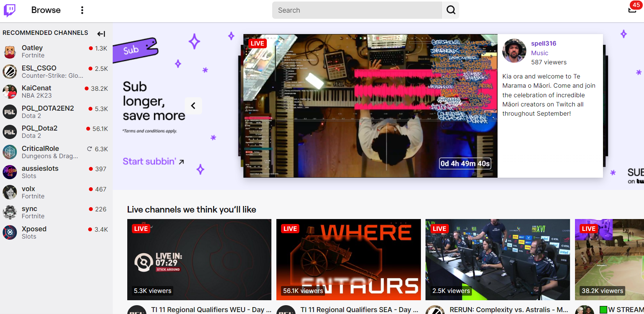Open Oatley's channel avatar
The height and width of the screenshot is (314, 644).
10,51
